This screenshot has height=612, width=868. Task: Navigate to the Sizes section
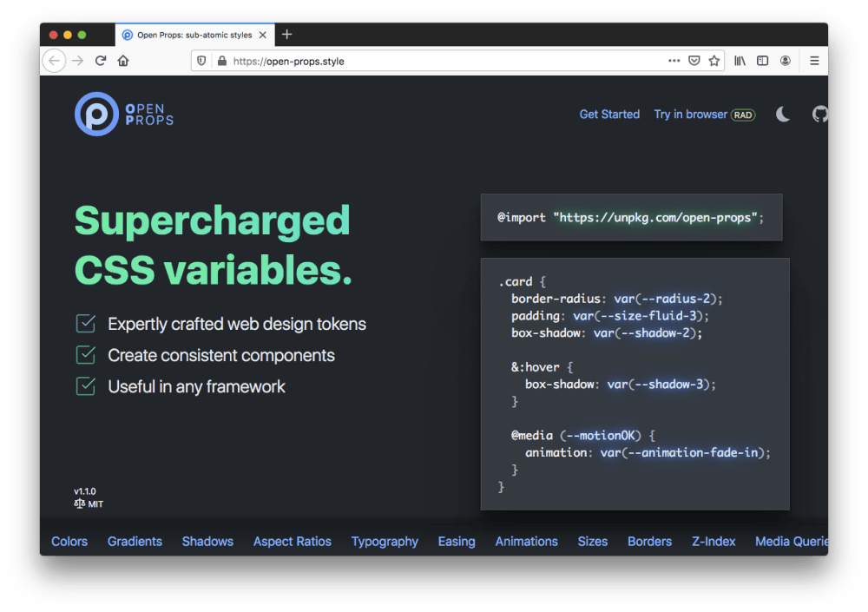tap(593, 541)
